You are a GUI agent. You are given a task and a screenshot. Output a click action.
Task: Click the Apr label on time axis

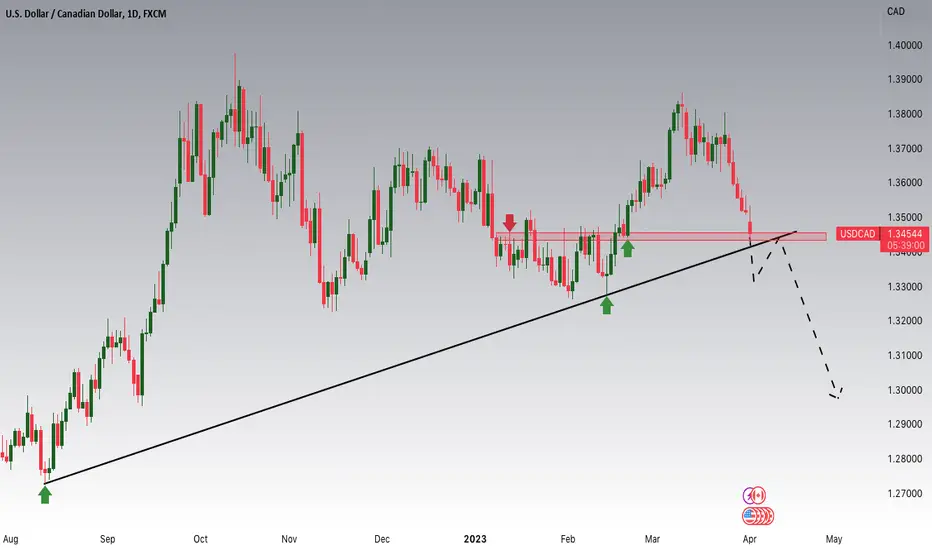click(x=750, y=539)
